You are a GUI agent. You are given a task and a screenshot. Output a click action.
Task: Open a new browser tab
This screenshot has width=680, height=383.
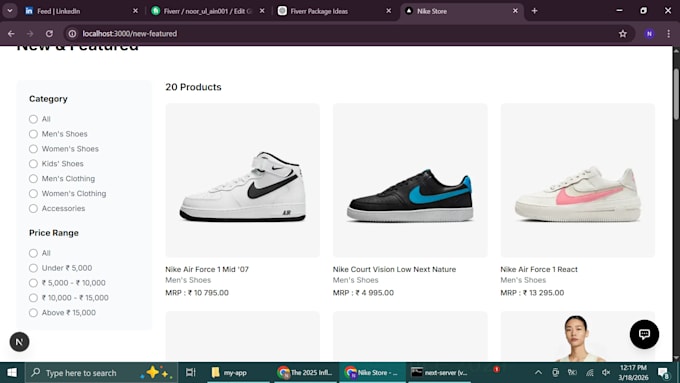point(534,11)
